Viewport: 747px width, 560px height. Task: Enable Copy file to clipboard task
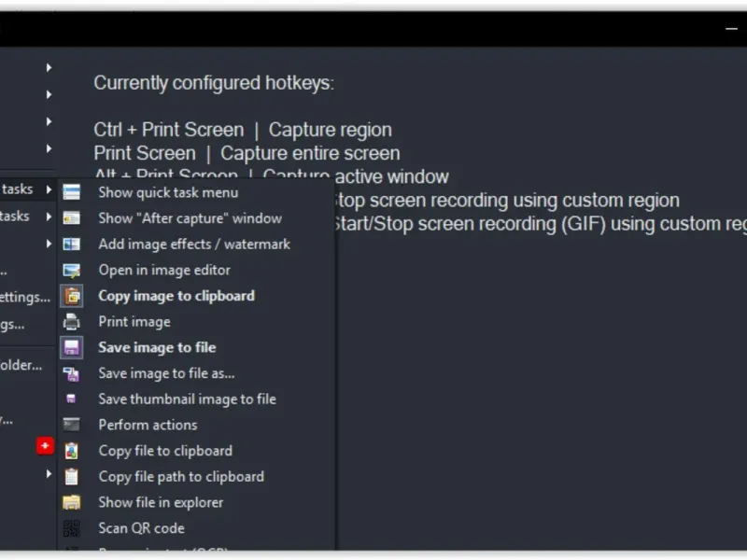tap(165, 451)
